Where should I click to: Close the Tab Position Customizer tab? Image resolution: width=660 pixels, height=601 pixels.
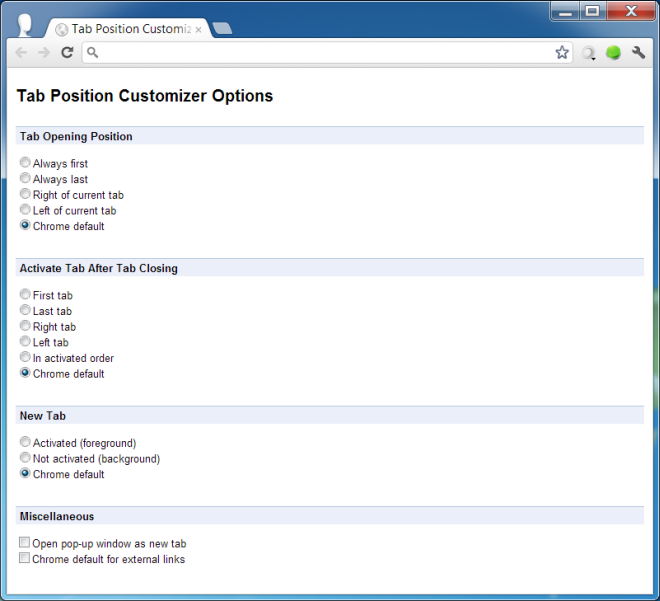(x=198, y=29)
